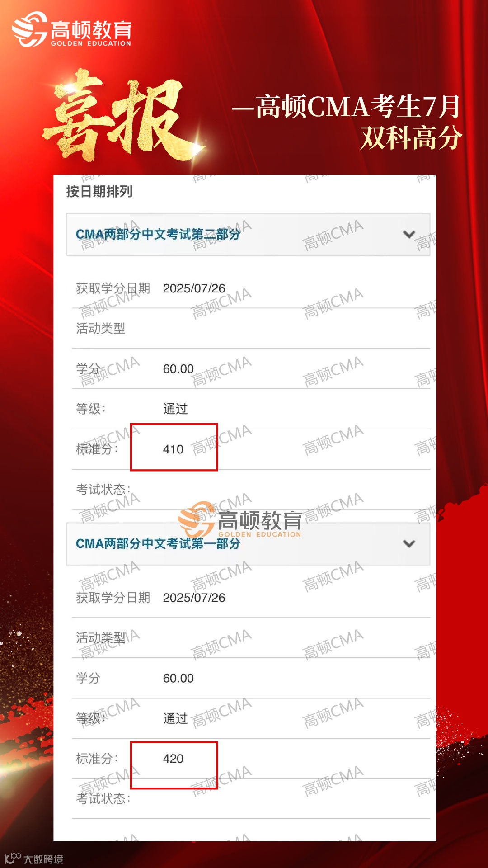Click the 按日期排列 sort label
Image resolution: width=488 pixels, height=868 pixels.
coord(99,192)
